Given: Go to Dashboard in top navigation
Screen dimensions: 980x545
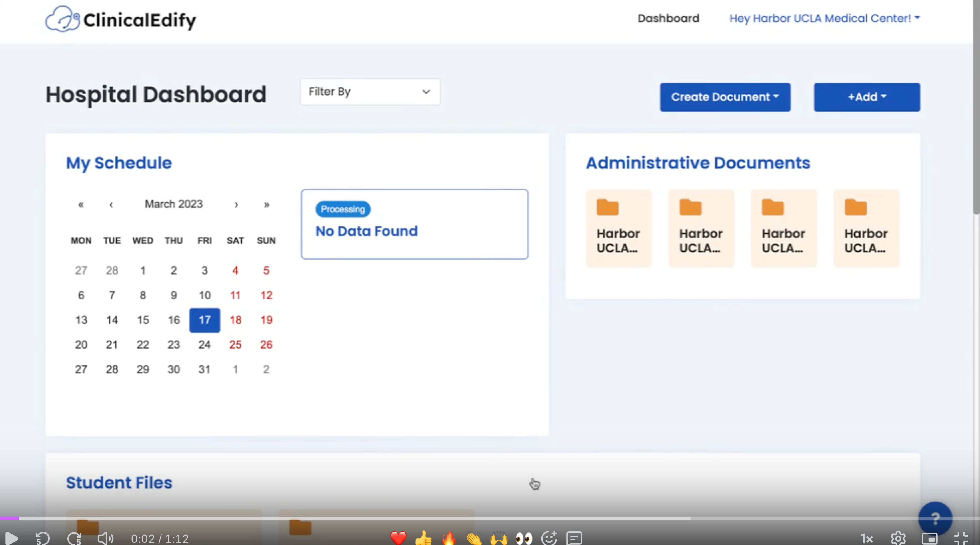Looking at the screenshot, I should [668, 18].
